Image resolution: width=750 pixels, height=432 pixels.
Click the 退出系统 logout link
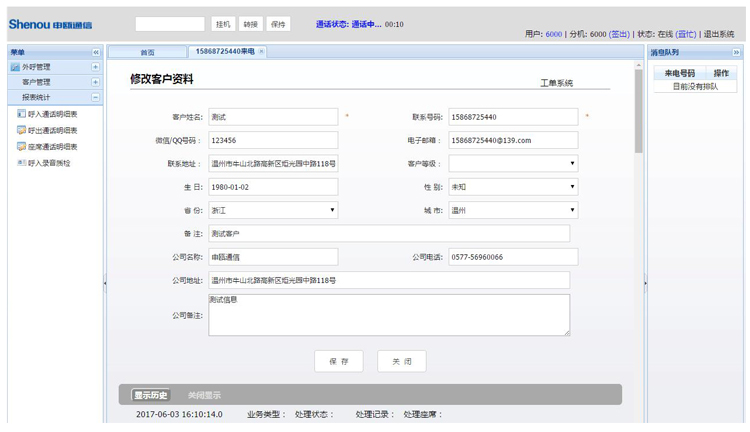pyautogui.click(x=718, y=34)
